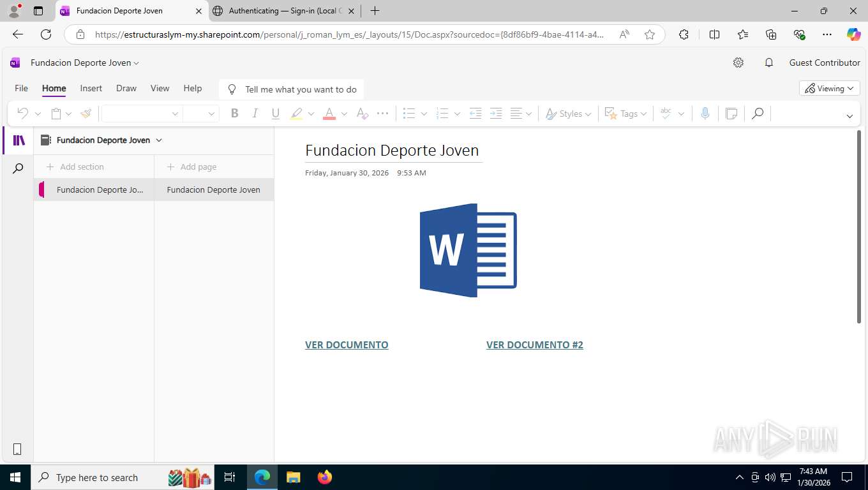Image resolution: width=868 pixels, height=490 pixels.
Task: Open the VER DOCUMENTO #2 link
Action: [535, 345]
